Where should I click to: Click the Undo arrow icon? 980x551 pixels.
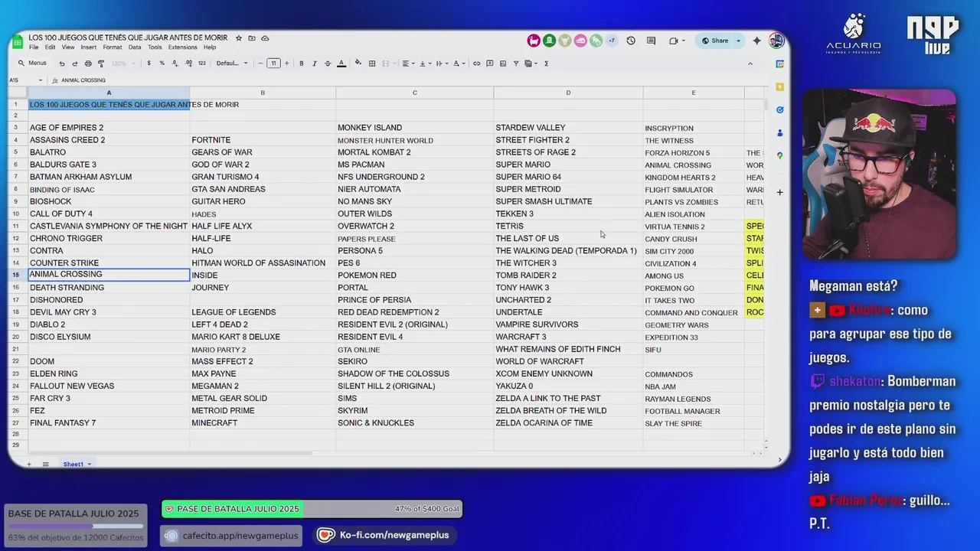pos(62,64)
